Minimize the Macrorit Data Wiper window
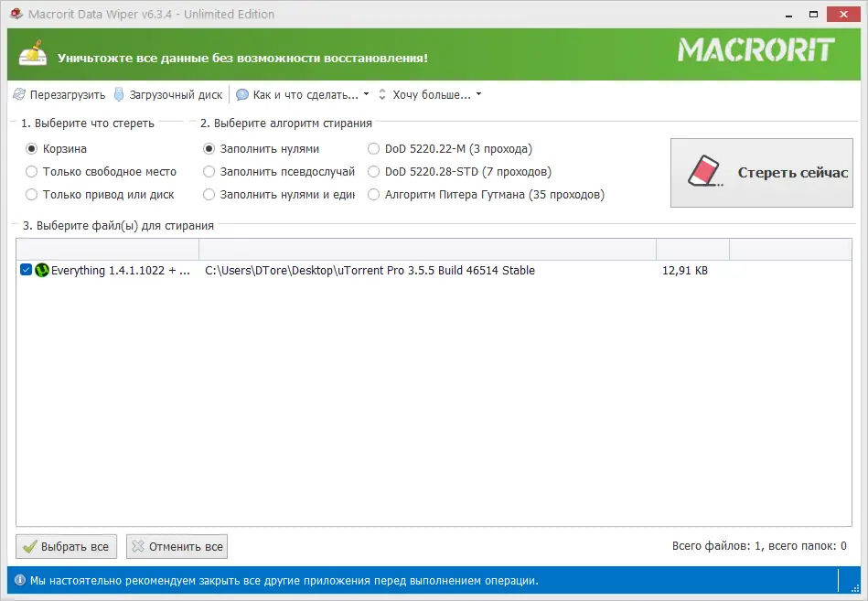 pyautogui.click(x=788, y=15)
